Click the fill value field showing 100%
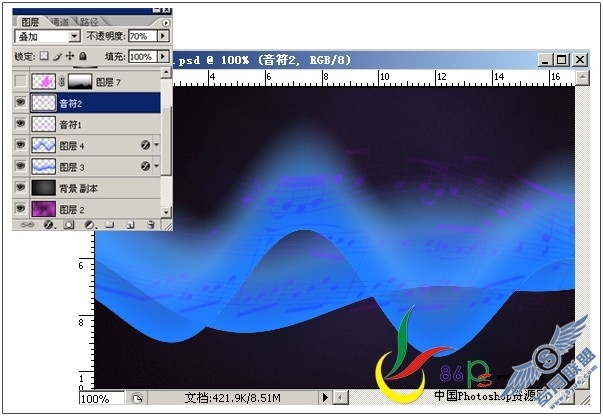Screen dimensions: 603x416 [x=142, y=57]
